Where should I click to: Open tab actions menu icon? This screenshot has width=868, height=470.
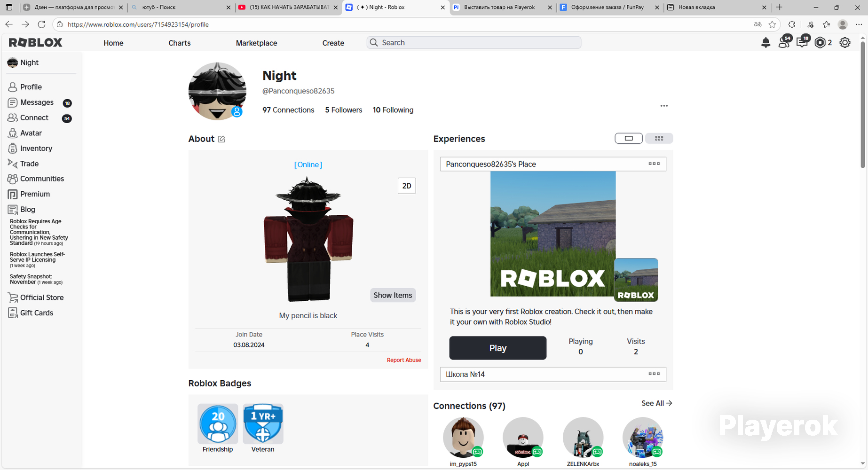9,7
